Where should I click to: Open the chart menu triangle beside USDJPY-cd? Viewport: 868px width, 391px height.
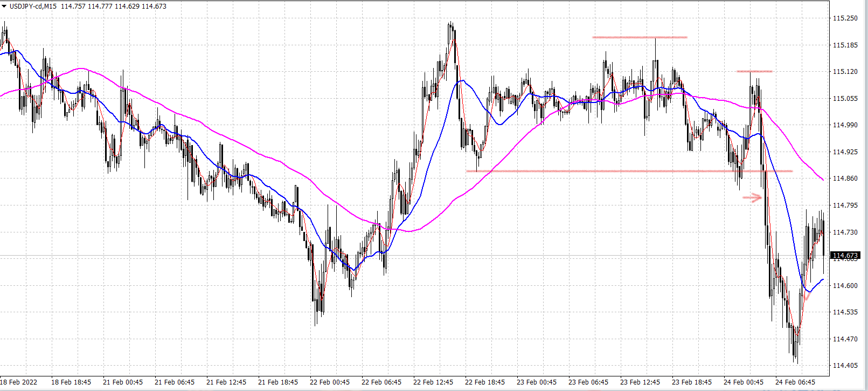pyautogui.click(x=4, y=6)
